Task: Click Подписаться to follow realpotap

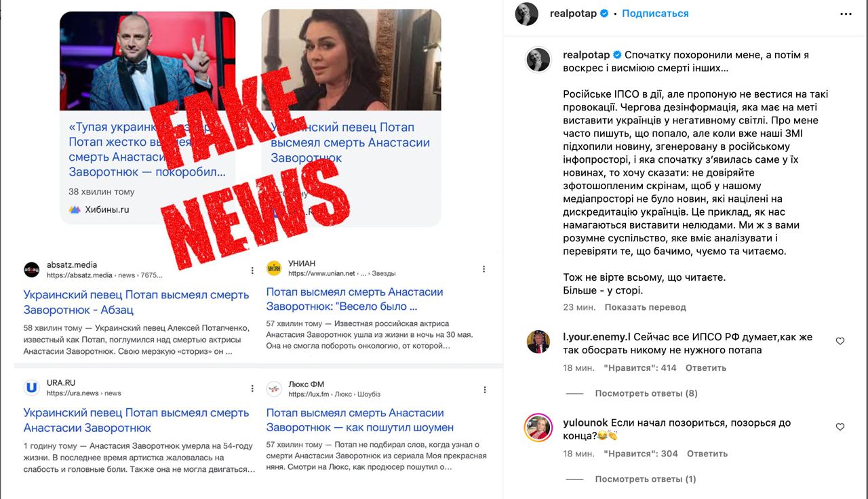Action: (x=655, y=14)
